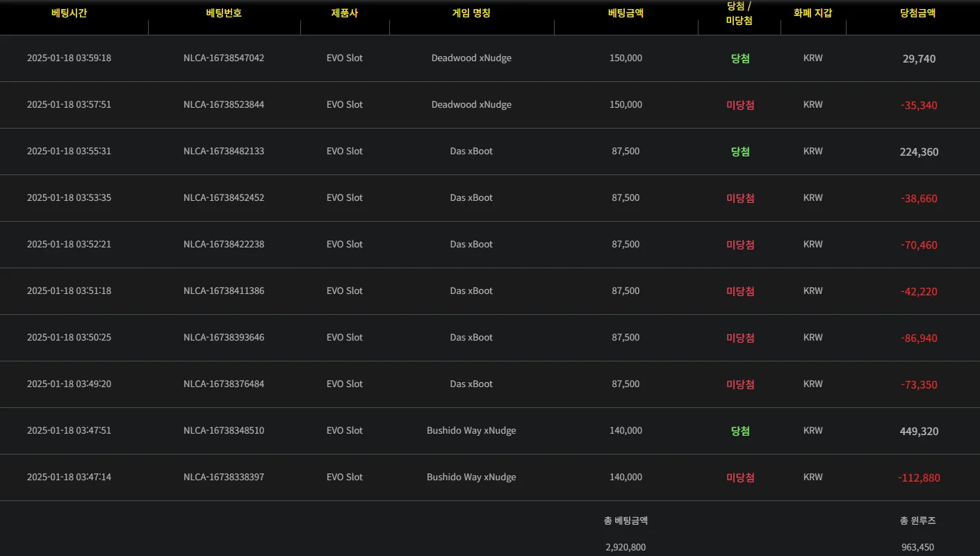
Task: Click the 게임 명칭 column header
Action: 471,13
